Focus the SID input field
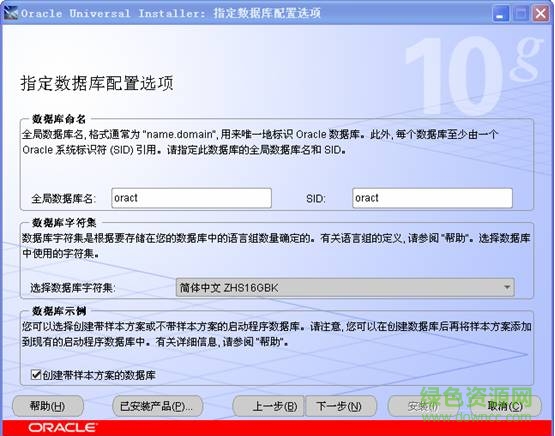Viewport: 555px width, 436px height. click(x=432, y=198)
